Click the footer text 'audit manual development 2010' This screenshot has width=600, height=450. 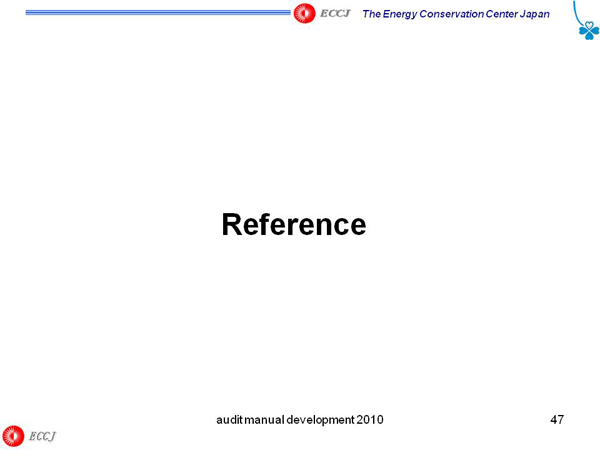coord(300,420)
